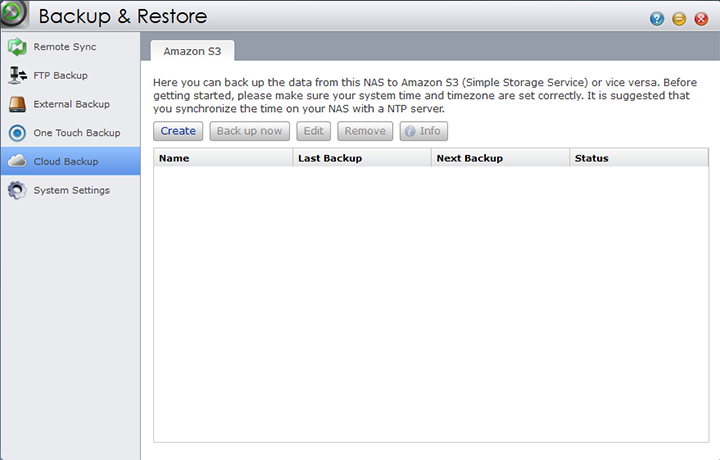Viewport: 720px width, 460px height.
Task: Click the Edit button
Action: (x=314, y=131)
